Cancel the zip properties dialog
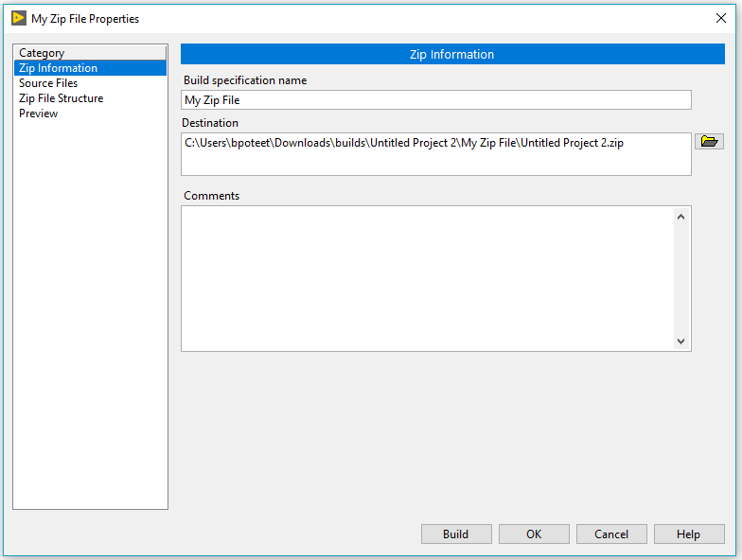 (x=611, y=534)
